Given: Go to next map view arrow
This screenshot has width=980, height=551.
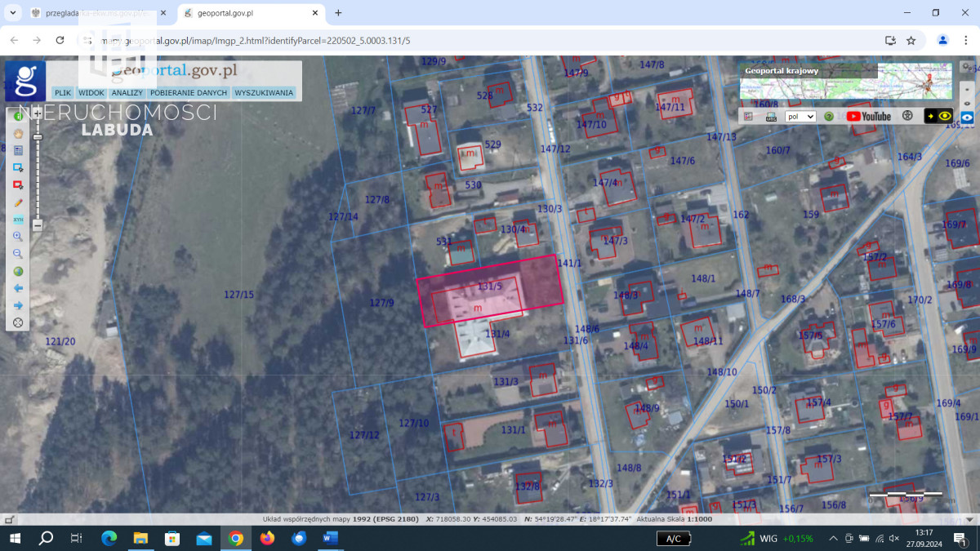Looking at the screenshot, I should 18,305.
